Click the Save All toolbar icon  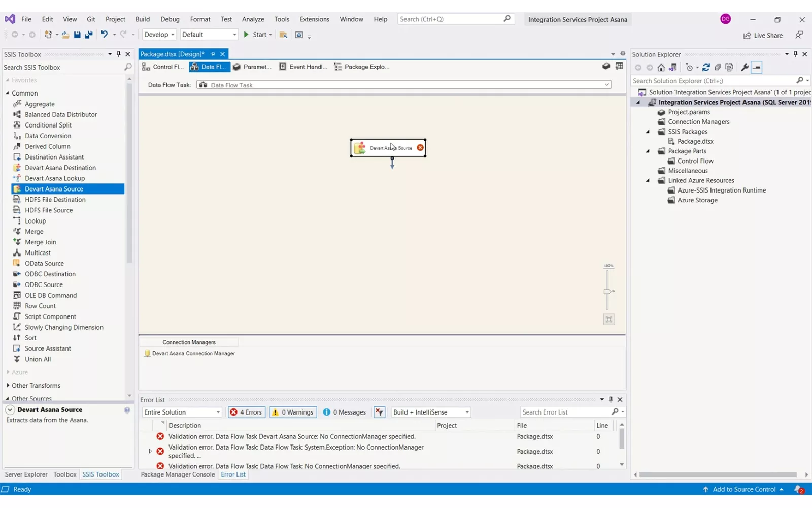(x=88, y=35)
